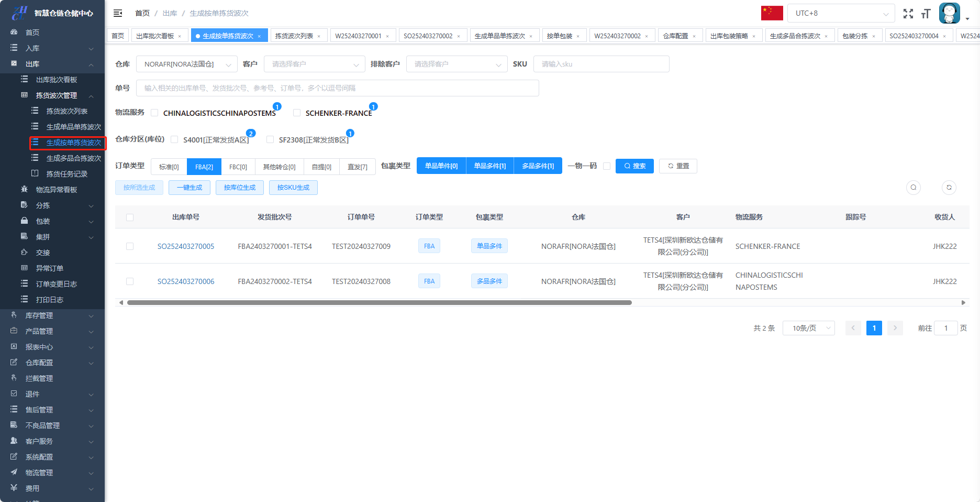
Task: Click the round search icon above table
Action: 914,188
